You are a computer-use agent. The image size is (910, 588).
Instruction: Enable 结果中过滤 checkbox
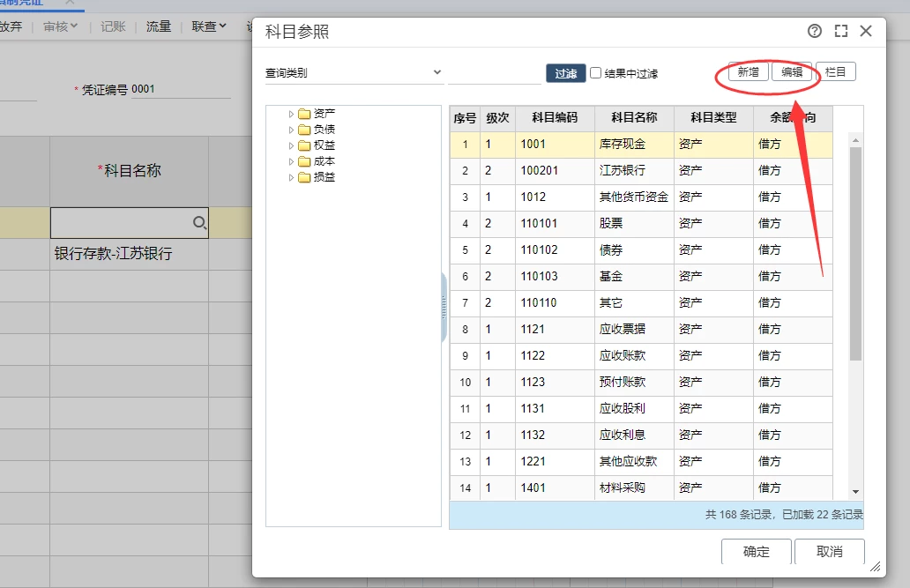(596, 73)
